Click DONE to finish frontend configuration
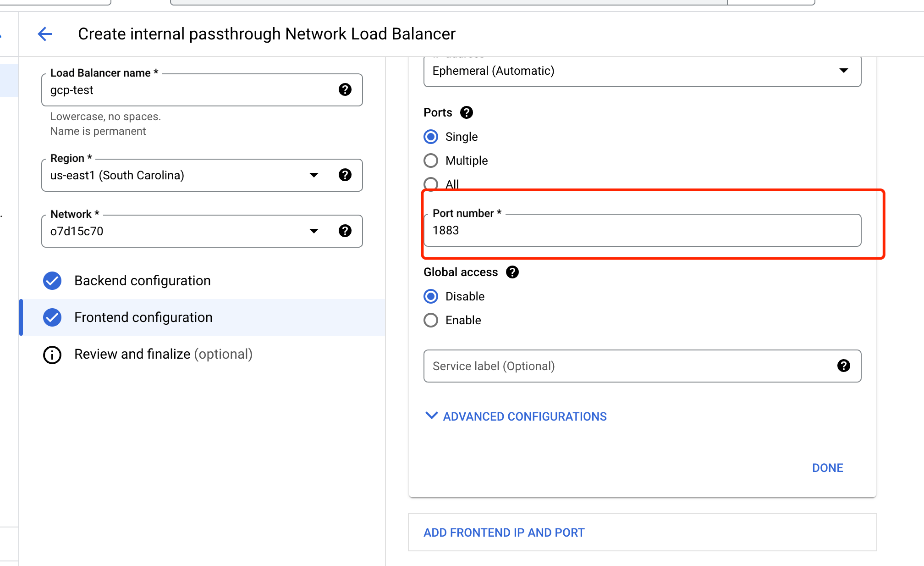The height and width of the screenshot is (566, 924). pos(827,467)
